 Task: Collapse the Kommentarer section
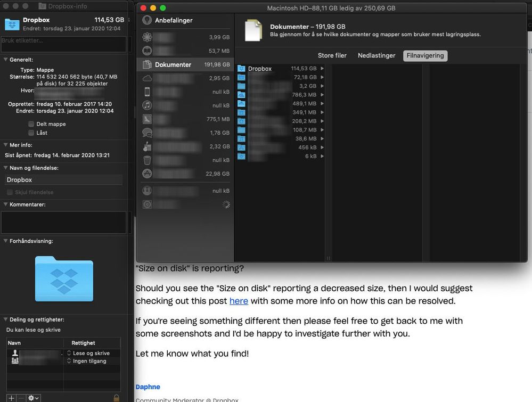pyautogui.click(x=5, y=204)
